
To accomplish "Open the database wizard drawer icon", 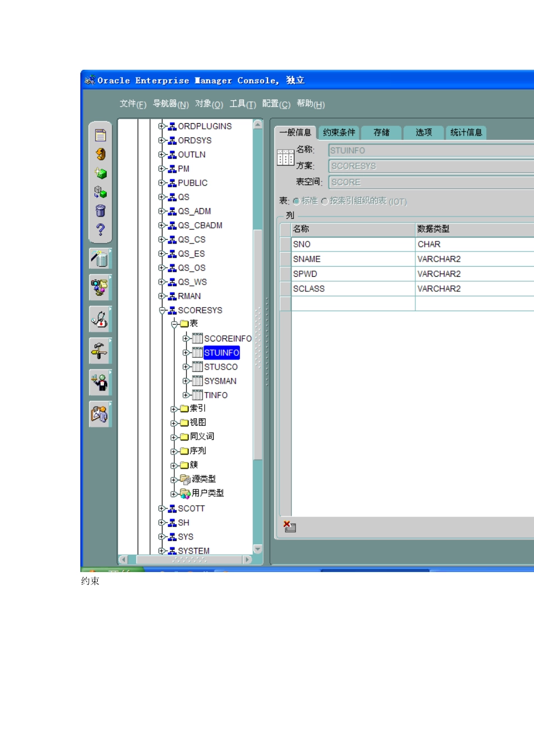I will click(x=100, y=257).
